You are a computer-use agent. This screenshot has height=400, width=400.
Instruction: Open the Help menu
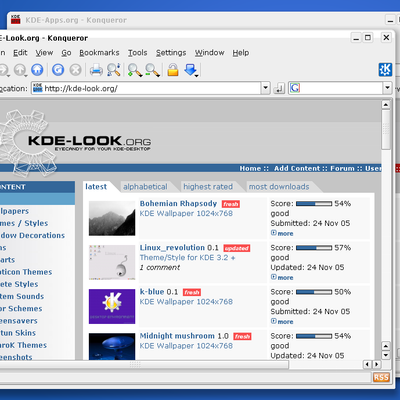click(x=241, y=53)
